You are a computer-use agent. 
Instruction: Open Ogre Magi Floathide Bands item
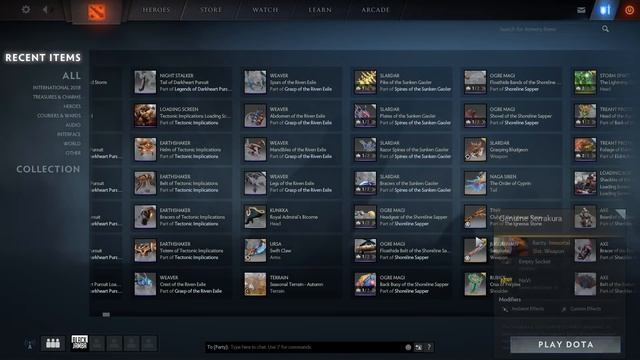tap(512, 82)
